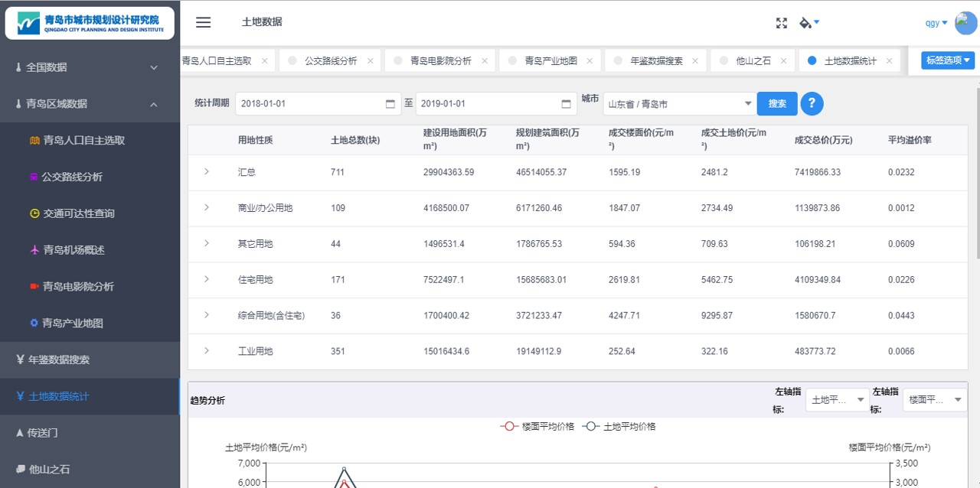Screen dimensions: 980x488
Task: Close the 公交路线分析 tab
Action: point(371,60)
